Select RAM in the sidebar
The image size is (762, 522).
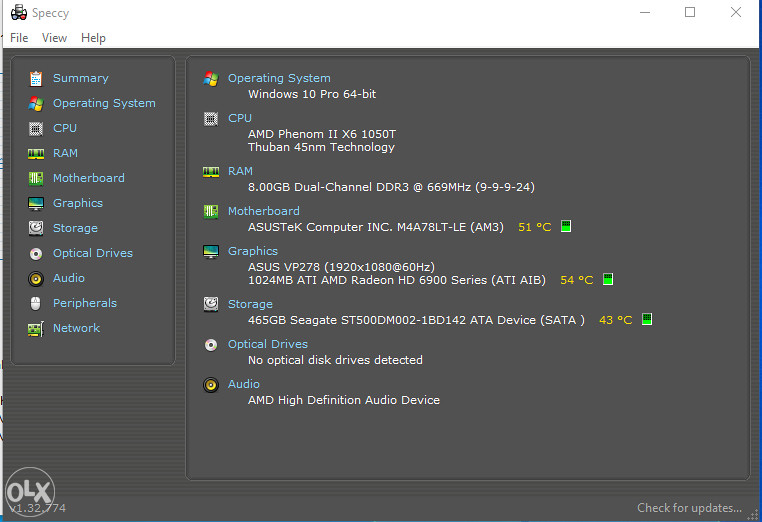[x=65, y=153]
